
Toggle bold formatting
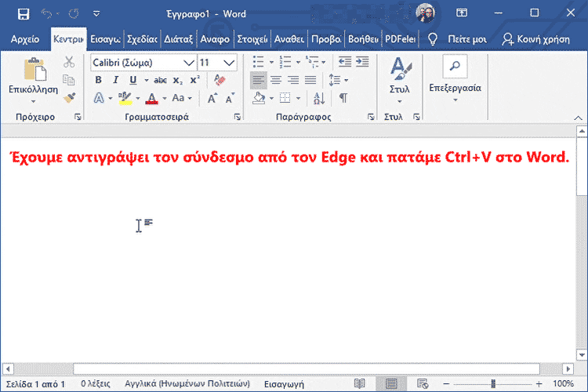(98, 80)
